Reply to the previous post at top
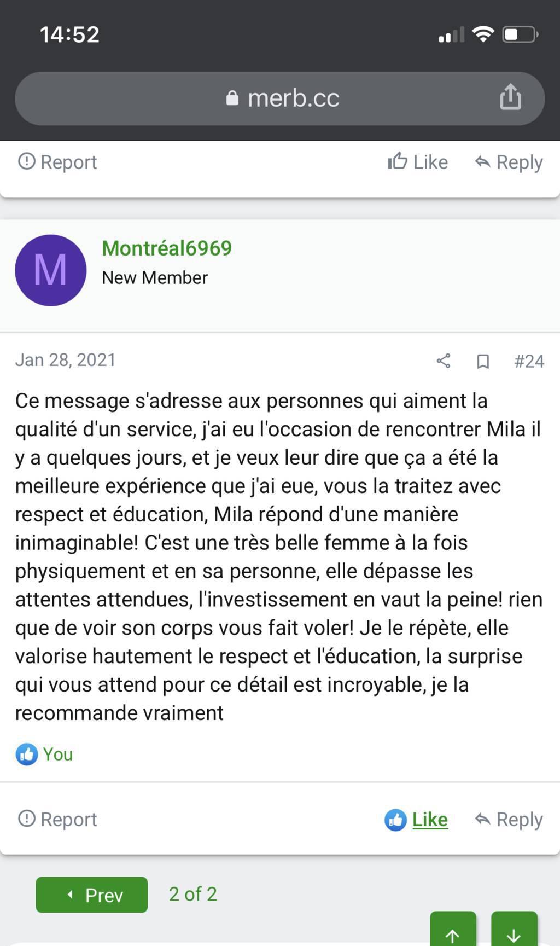 click(509, 162)
